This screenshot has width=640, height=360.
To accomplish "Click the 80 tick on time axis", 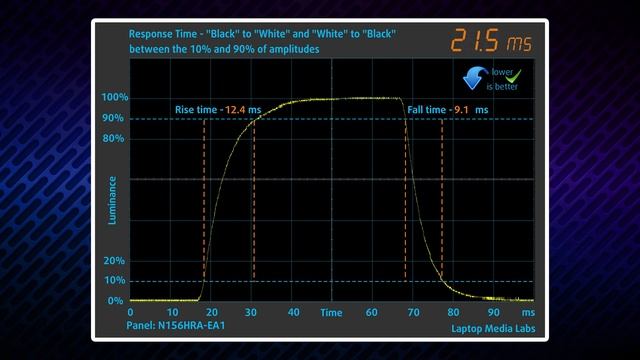I will coord(453,313).
